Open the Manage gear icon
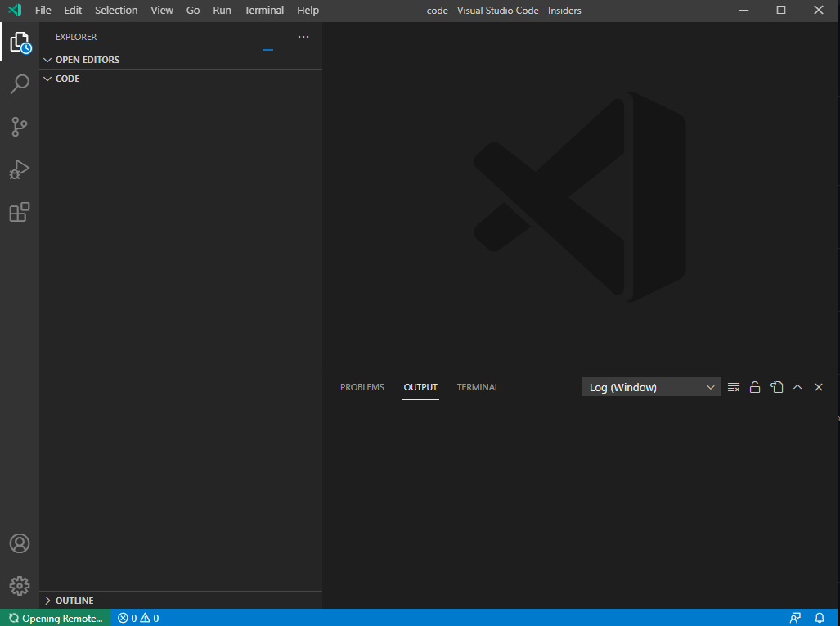840x626 pixels. point(20,586)
